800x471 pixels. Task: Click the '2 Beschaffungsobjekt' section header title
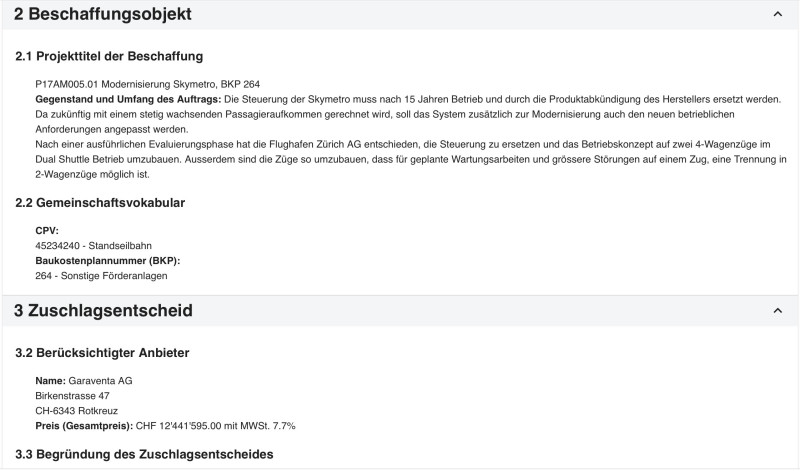coord(103,15)
